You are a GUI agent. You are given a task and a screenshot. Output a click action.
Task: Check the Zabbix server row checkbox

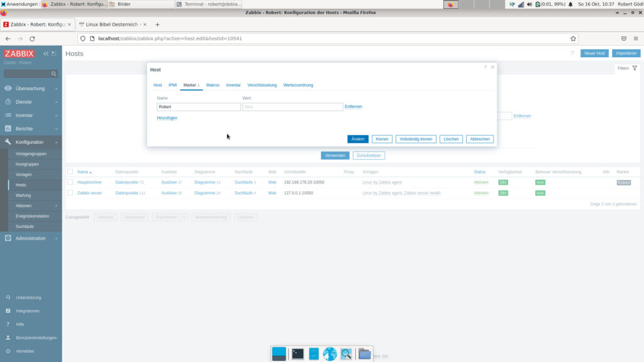[x=70, y=193]
